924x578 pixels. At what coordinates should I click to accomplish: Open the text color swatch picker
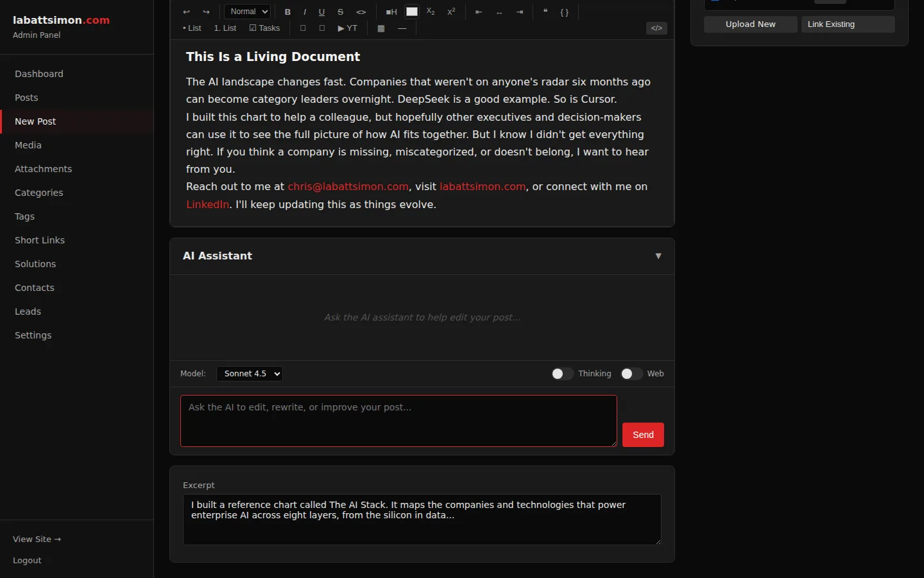(x=412, y=12)
